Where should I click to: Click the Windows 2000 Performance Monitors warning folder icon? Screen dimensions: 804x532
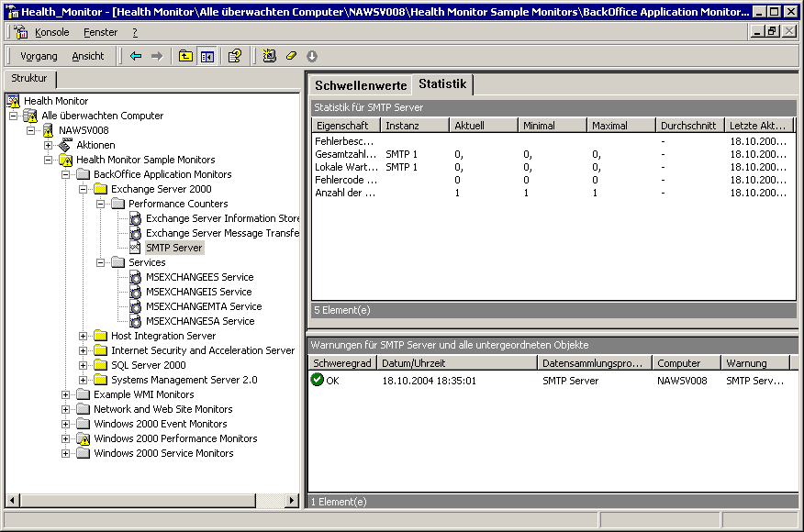click(84, 438)
